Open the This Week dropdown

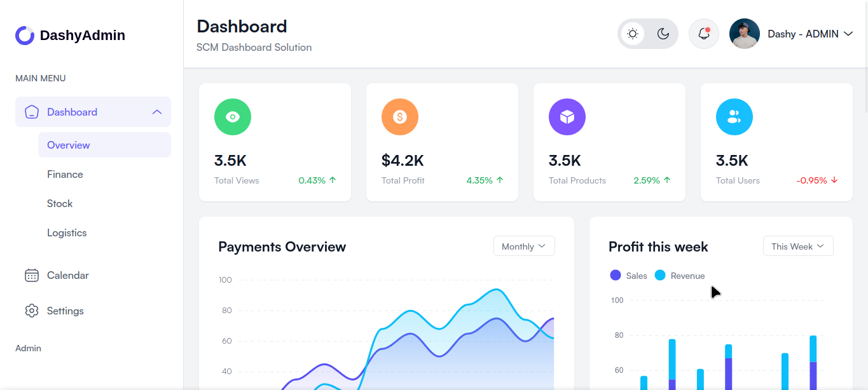coord(797,246)
